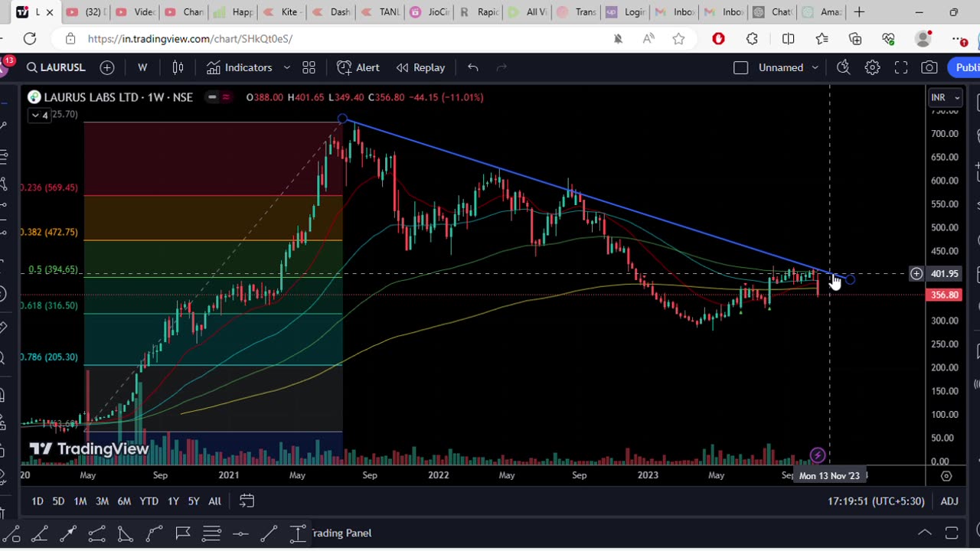Select the trend angle drawing tool
980x551 pixels.
(x=125, y=533)
